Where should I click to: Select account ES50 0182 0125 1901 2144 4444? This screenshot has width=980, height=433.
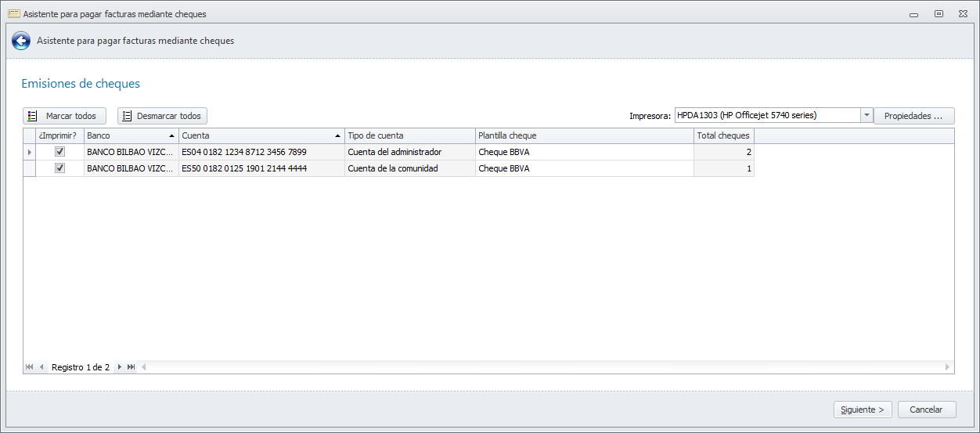[261, 168]
